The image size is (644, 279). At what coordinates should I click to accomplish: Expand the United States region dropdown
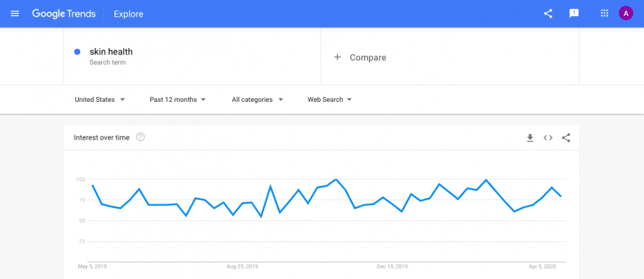(x=100, y=100)
